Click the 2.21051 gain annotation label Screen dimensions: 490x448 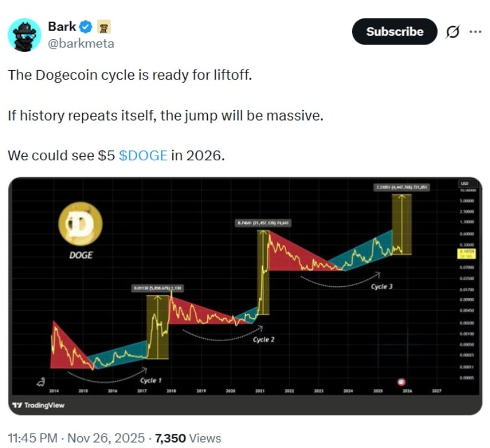point(402,186)
